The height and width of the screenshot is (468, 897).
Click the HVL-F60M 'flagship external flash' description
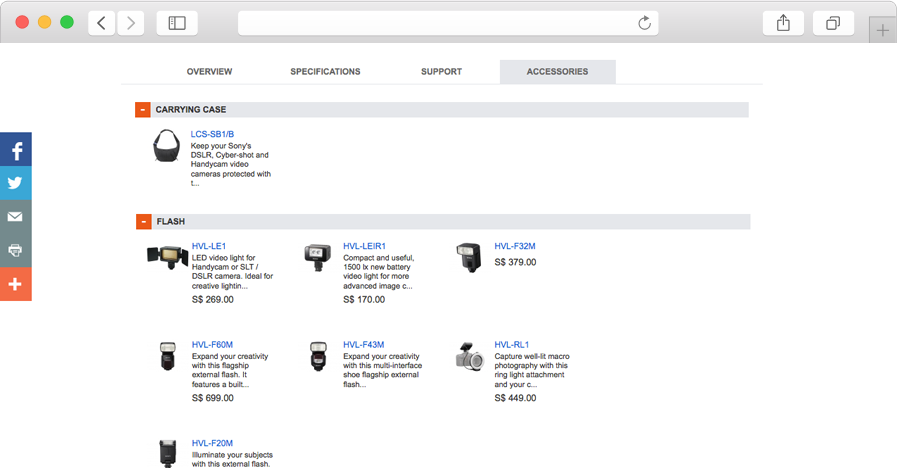pos(230,370)
